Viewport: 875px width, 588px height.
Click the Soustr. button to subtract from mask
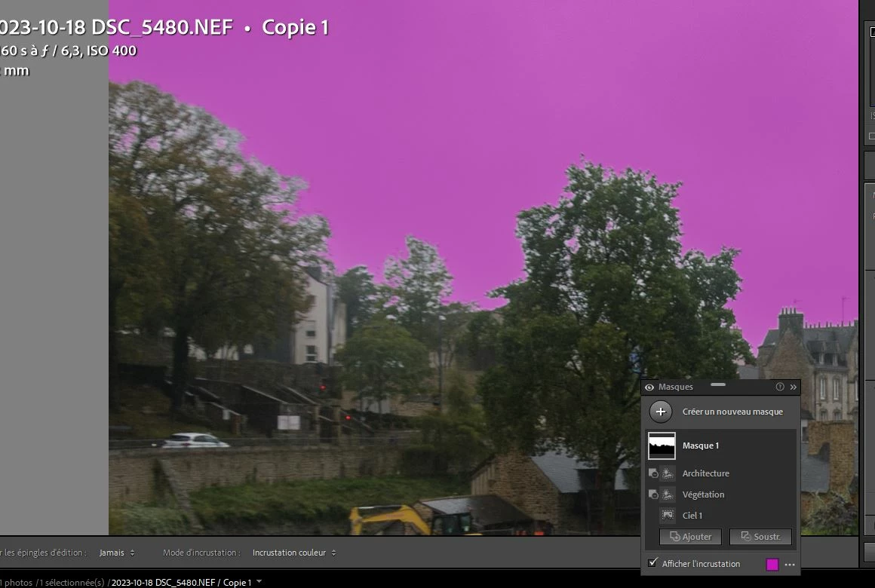(x=760, y=537)
